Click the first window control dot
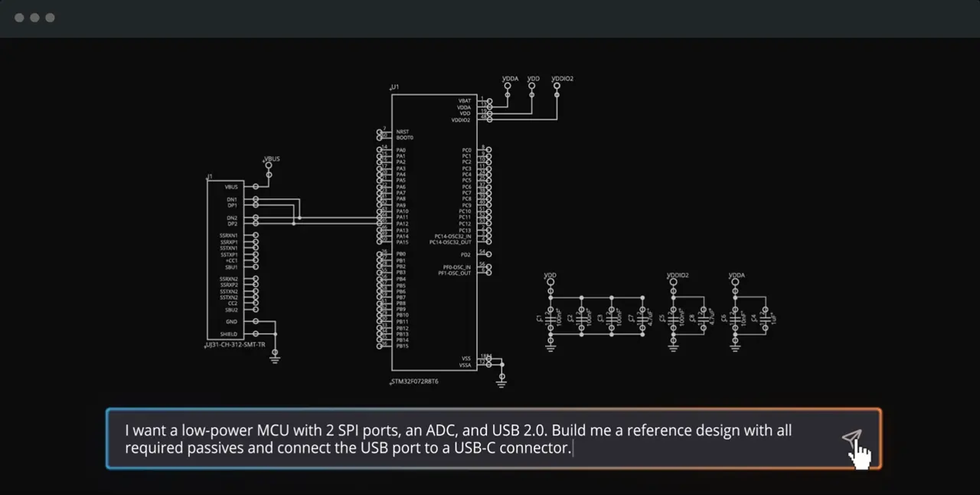The image size is (980, 495). (19, 18)
